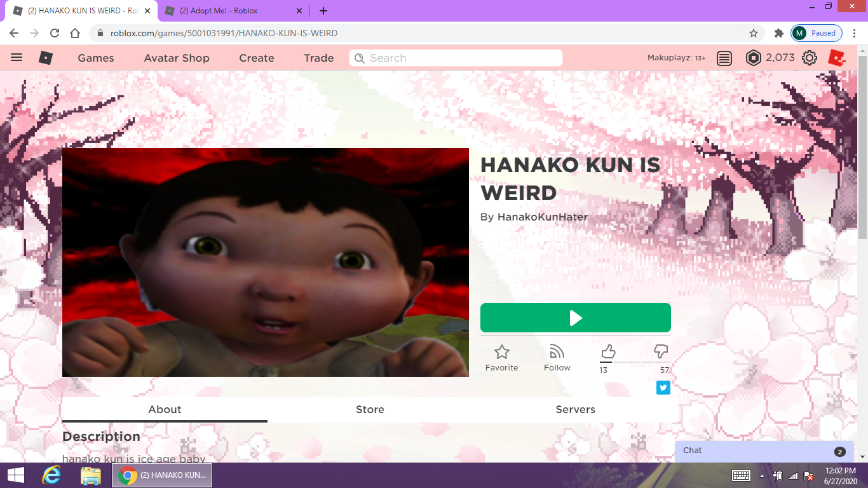Open the Robux balance icon
868x488 pixels.
click(x=753, y=58)
